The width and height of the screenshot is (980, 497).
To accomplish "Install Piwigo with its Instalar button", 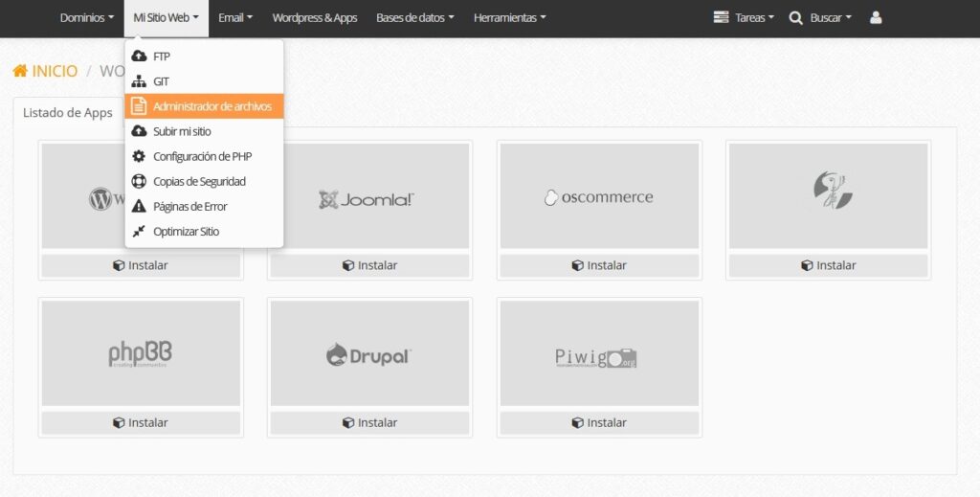I will [x=599, y=422].
